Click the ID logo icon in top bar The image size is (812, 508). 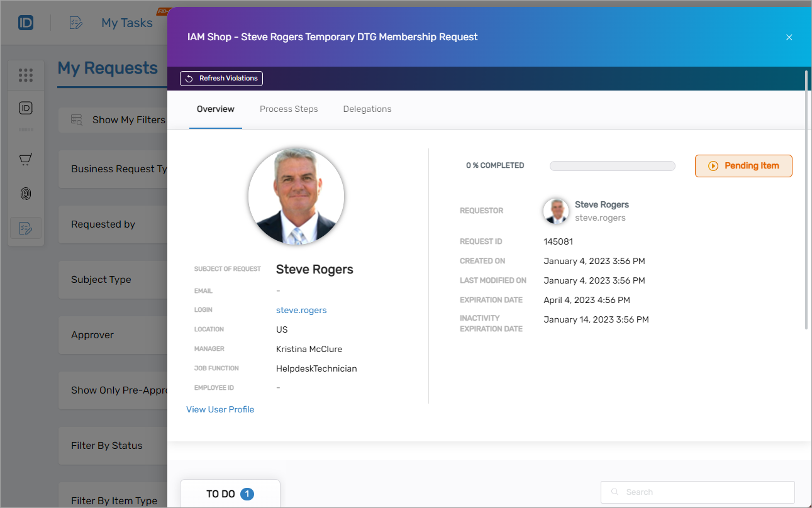click(25, 22)
